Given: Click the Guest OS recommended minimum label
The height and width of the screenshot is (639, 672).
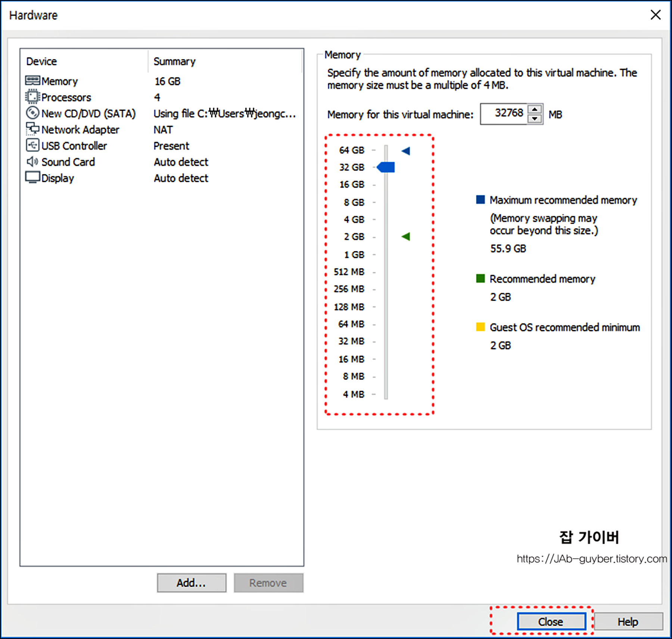Looking at the screenshot, I should coord(565,328).
